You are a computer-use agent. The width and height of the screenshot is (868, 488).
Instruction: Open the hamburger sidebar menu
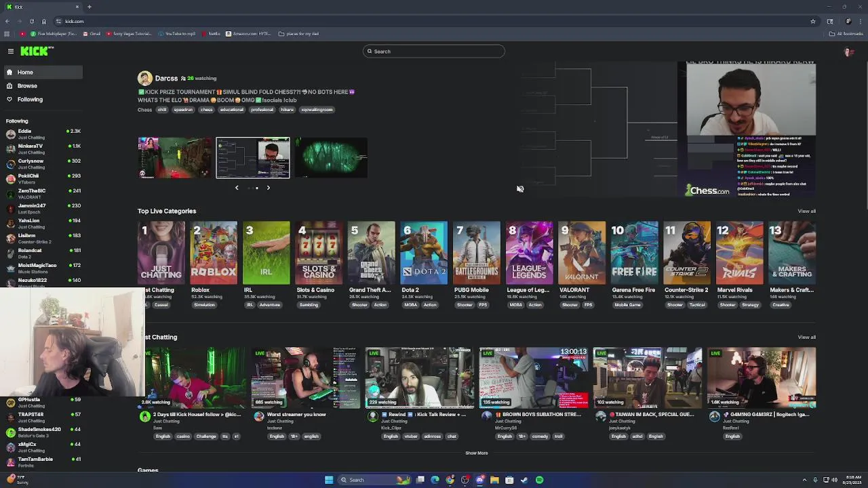coord(11,51)
